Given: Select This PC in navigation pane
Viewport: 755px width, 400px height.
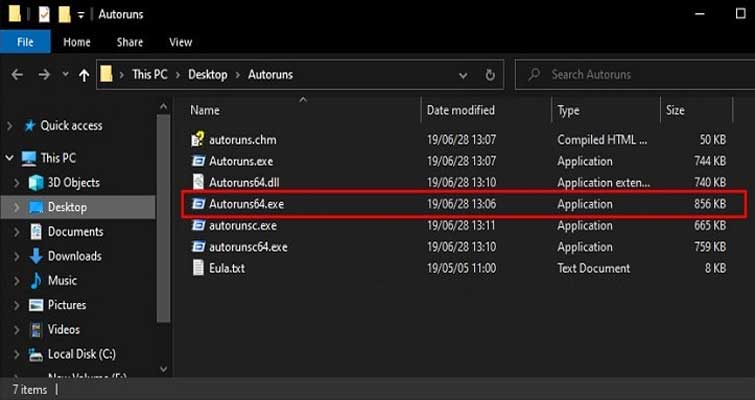Looking at the screenshot, I should point(58,158).
